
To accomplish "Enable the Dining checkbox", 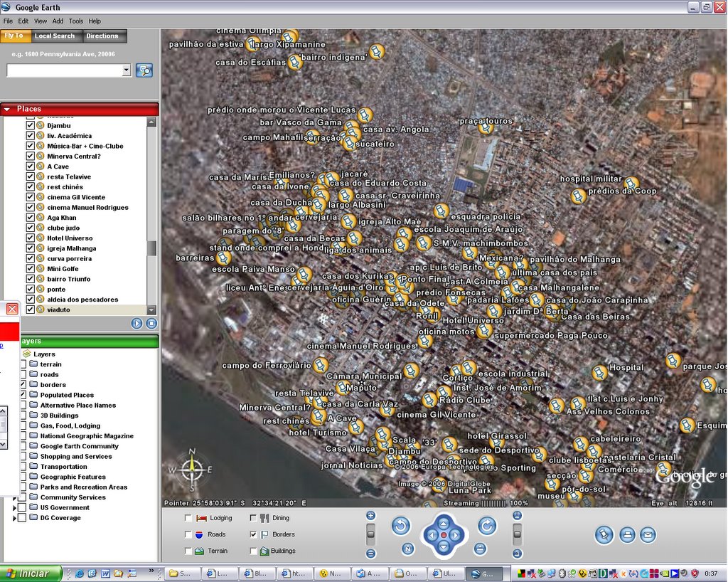I will (253, 518).
